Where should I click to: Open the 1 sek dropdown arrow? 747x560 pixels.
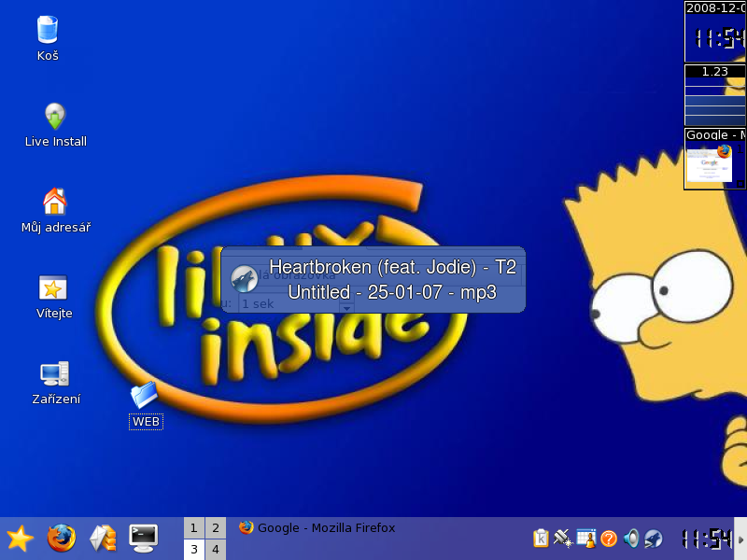[x=346, y=308]
